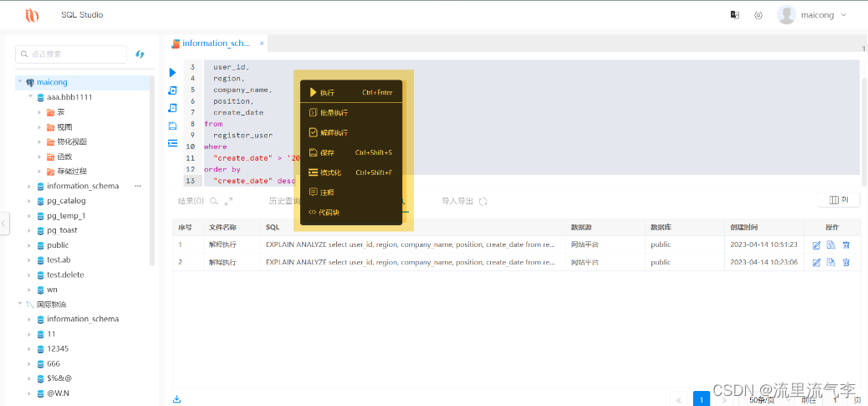Edit the saved query from 10:23:06 row
Viewport: 868px width, 406px height.
click(x=816, y=262)
